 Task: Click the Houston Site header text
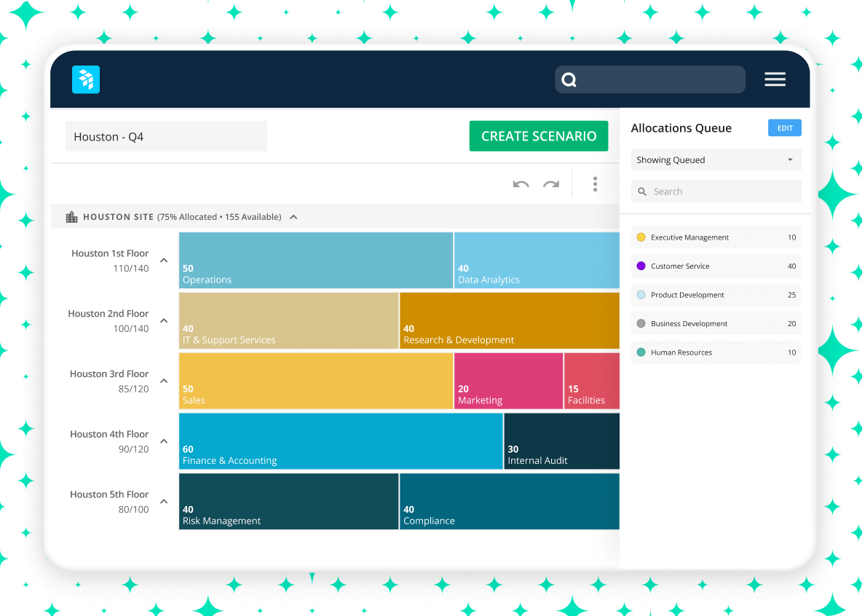(118, 217)
